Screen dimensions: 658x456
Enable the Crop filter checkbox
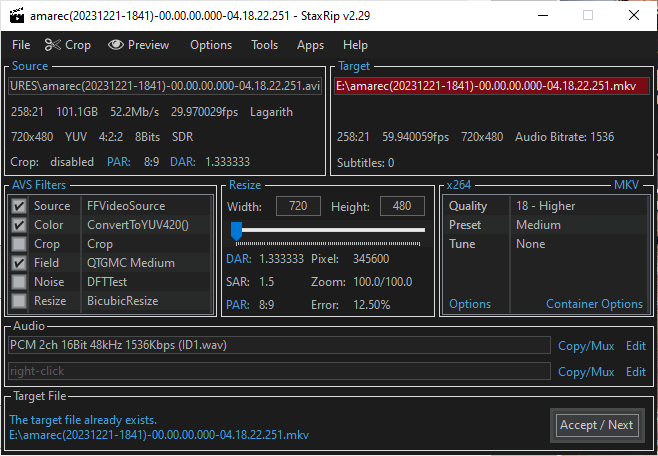(x=19, y=244)
